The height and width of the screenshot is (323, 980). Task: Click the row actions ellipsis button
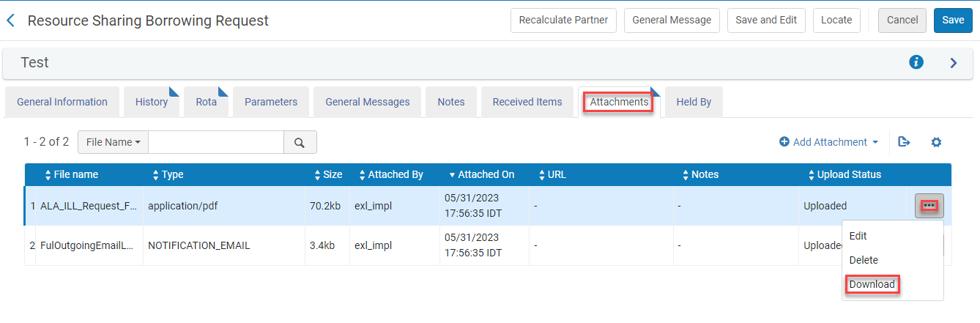coord(929,206)
